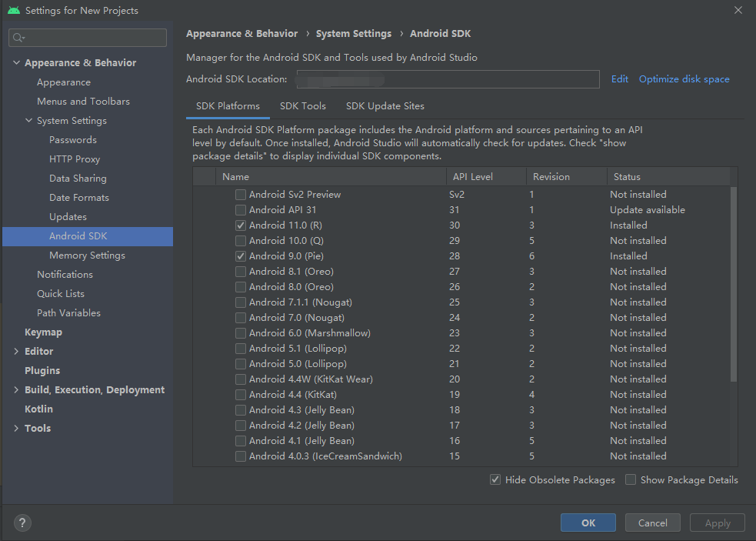Check the Android Sv2 Preview checkbox
This screenshot has height=541, width=756.
coord(240,195)
